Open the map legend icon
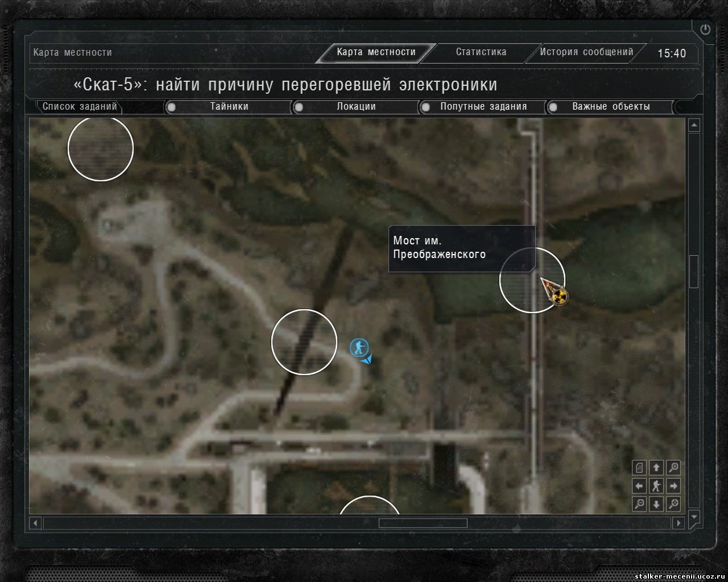The width and height of the screenshot is (728, 582). (639, 468)
